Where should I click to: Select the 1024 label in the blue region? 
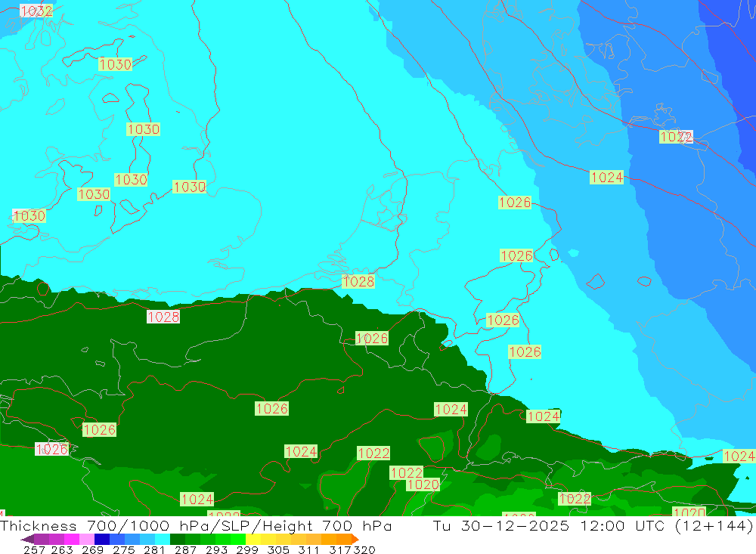pyautogui.click(x=607, y=177)
